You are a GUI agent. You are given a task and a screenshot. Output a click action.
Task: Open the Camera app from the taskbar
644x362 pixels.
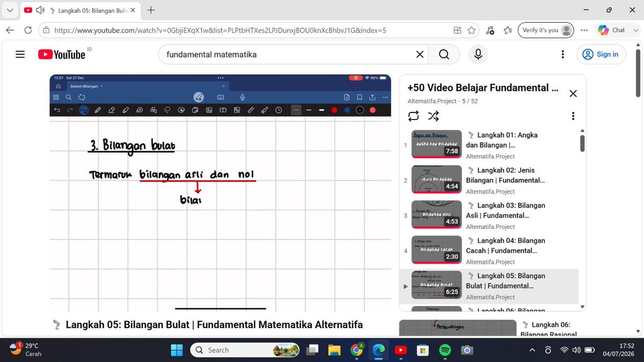(467, 350)
